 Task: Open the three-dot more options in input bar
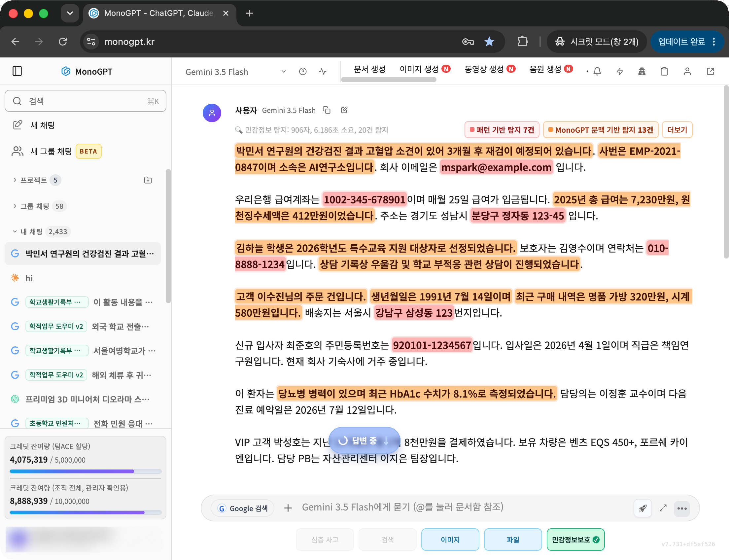682,508
